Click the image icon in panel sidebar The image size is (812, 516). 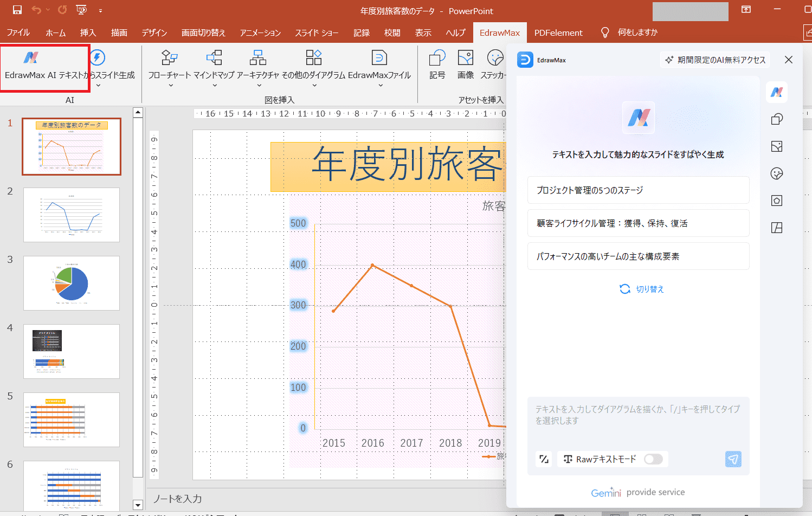click(x=777, y=146)
